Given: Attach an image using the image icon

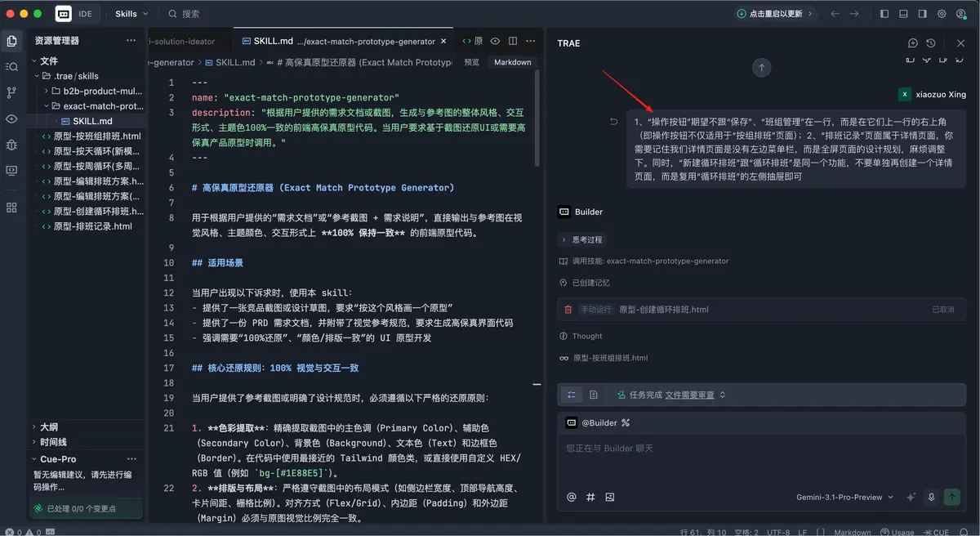Looking at the screenshot, I should coord(609,497).
